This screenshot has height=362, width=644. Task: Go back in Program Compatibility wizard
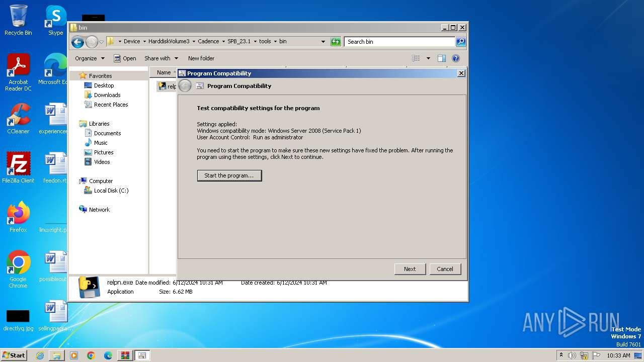pos(185,86)
